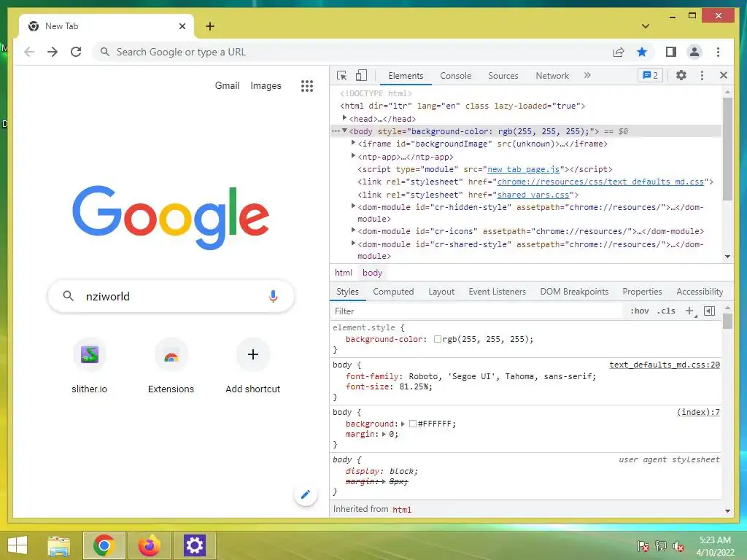Open the Properties tab

tap(642, 292)
